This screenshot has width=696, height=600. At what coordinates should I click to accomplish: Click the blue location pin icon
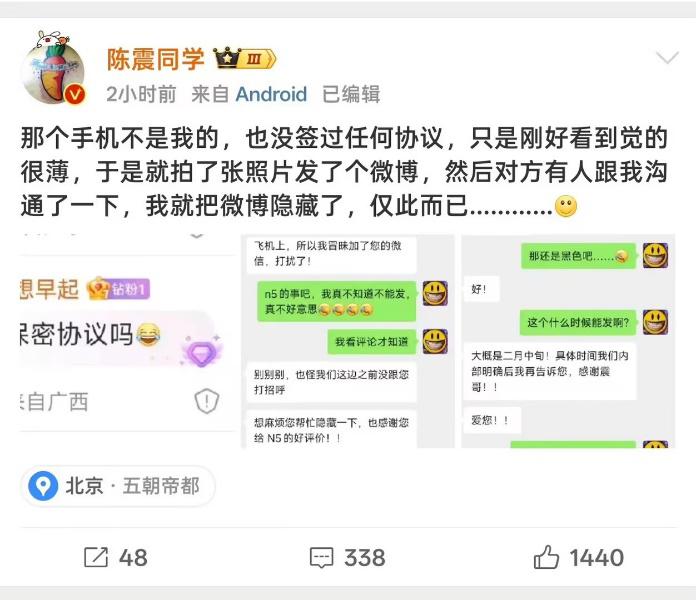pyautogui.click(x=43, y=486)
